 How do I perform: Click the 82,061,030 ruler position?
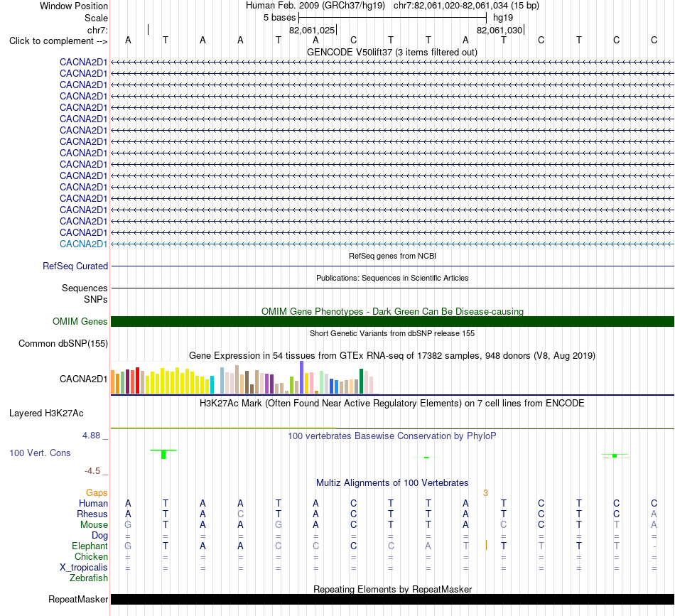click(499, 30)
